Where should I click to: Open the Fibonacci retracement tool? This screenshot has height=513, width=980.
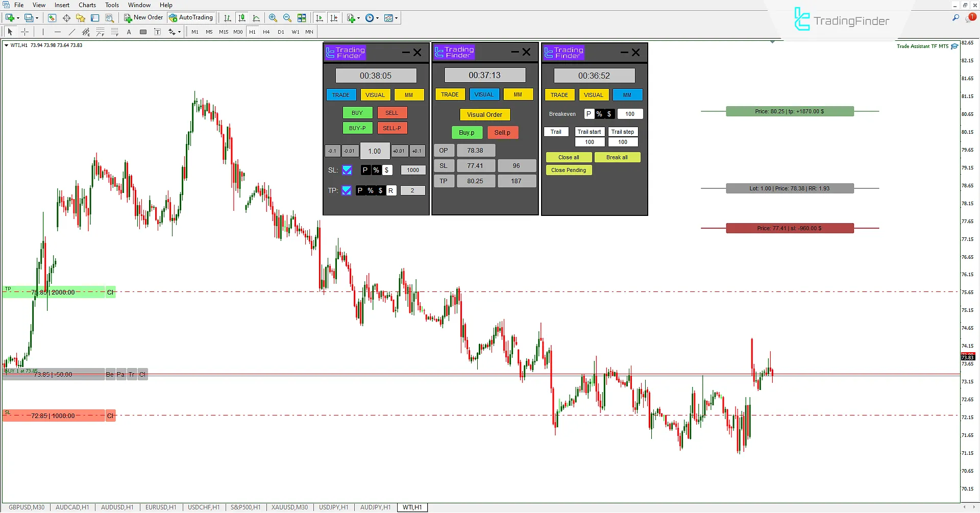[100, 32]
